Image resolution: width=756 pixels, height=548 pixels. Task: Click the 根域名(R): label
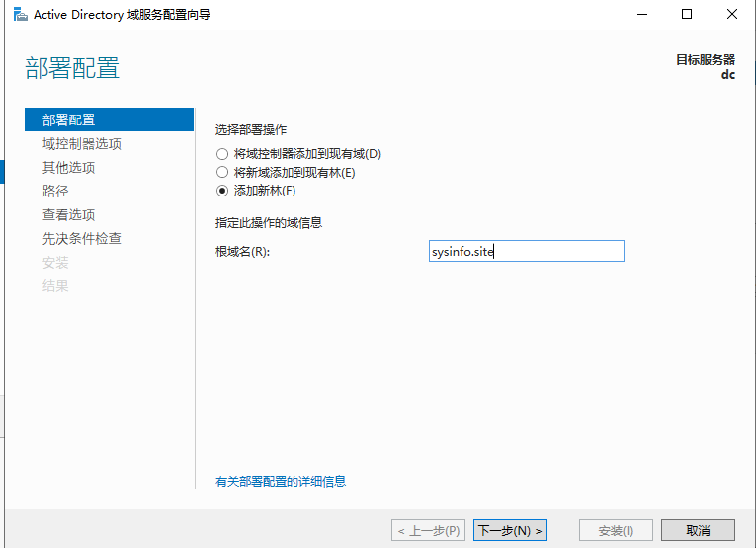pyautogui.click(x=242, y=252)
